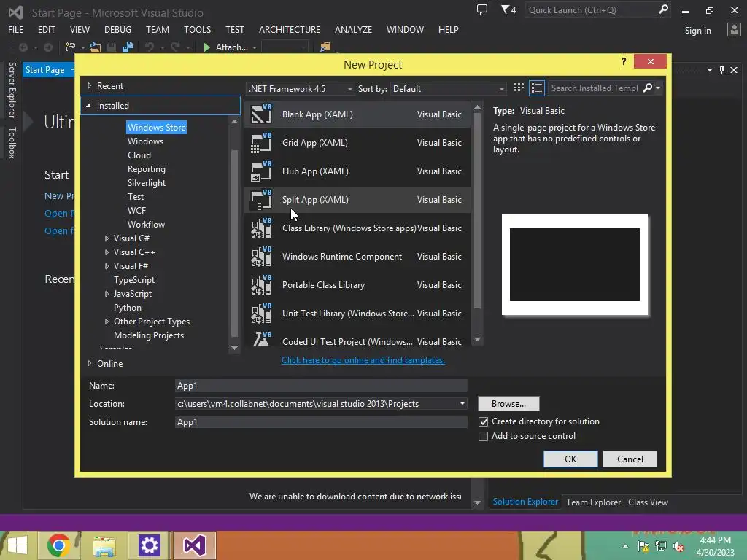Switch to the Class View tab

(648, 502)
